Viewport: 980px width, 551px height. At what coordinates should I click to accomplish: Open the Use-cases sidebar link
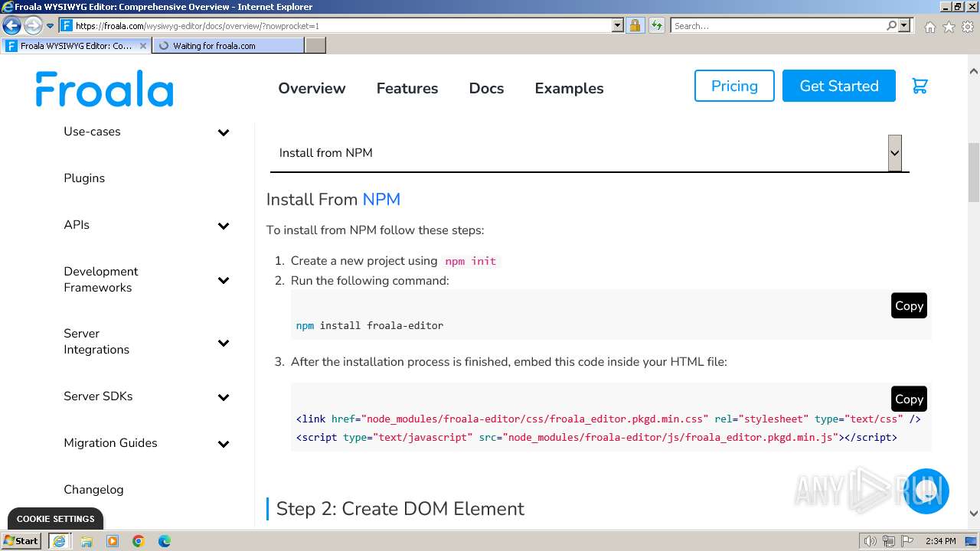(92, 132)
